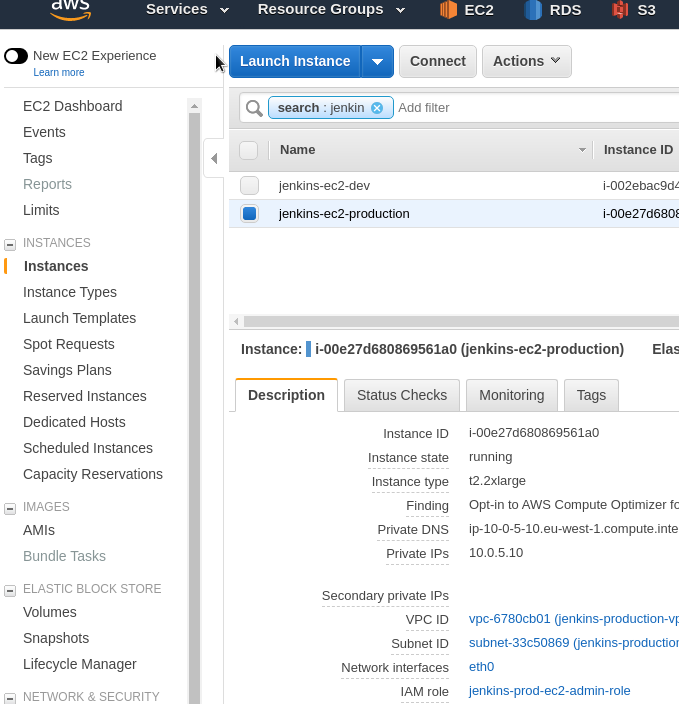679x704 pixels.
Task: Open Bundle Tasks in sidebar
Action: pos(64,556)
